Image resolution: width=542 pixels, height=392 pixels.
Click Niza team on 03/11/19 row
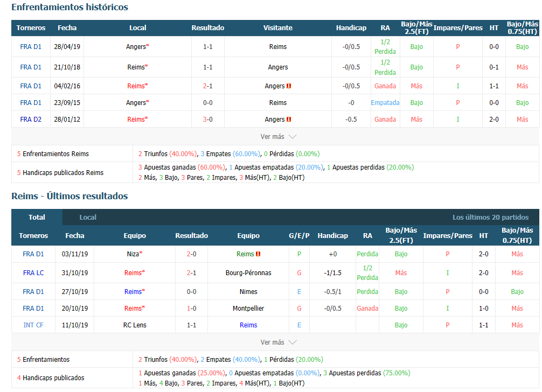click(x=133, y=254)
